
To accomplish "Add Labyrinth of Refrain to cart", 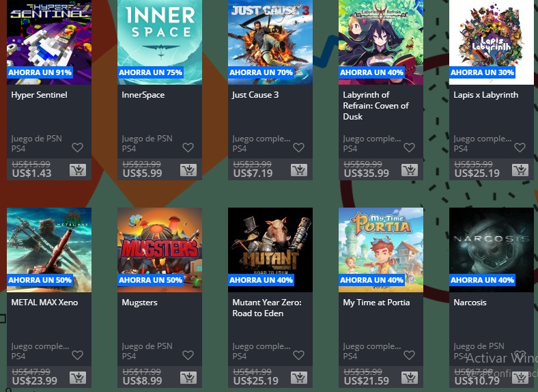I will (410, 170).
